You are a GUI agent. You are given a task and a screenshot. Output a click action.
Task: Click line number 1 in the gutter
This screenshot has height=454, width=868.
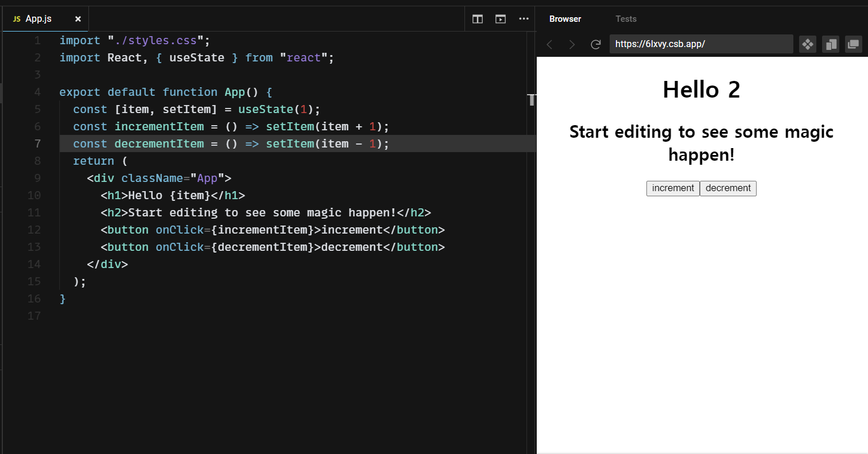click(37, 40)
